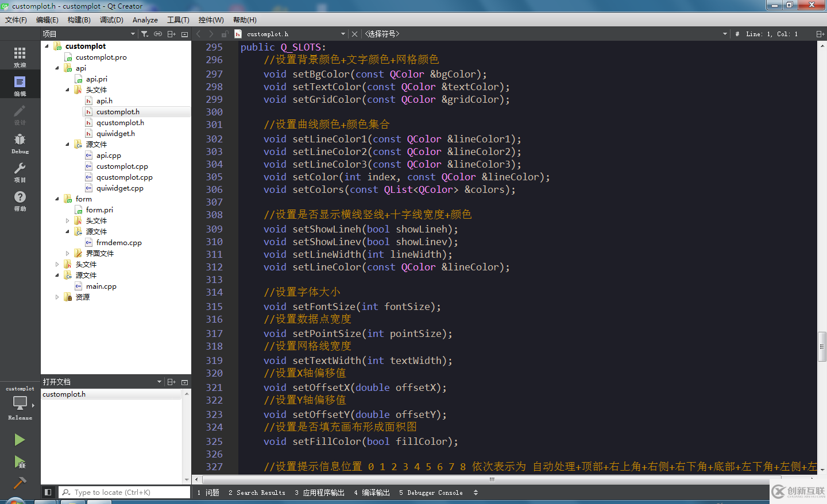
Task: Open the Projects (项目) mode wrench
Action: 20,171
